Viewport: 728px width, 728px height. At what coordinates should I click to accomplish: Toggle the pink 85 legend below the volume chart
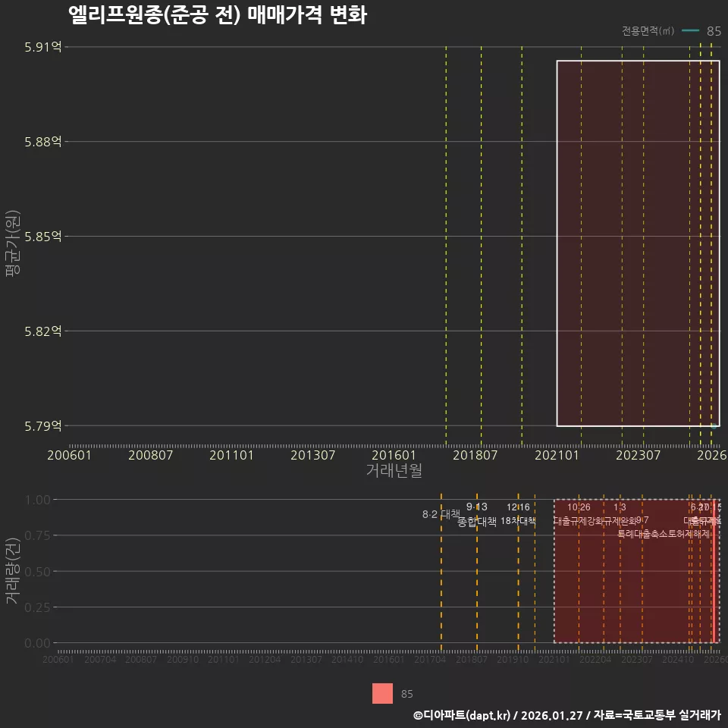coord(406,693)
